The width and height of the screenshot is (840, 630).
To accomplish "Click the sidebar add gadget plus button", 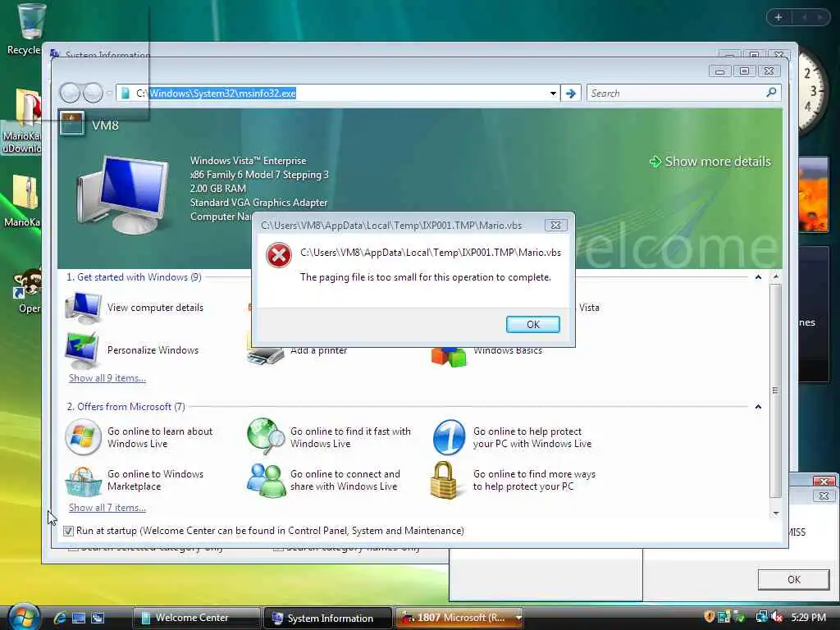I will click(778, 17).
